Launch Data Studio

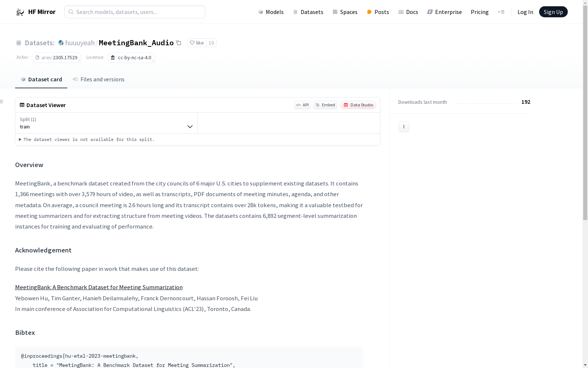358,105
